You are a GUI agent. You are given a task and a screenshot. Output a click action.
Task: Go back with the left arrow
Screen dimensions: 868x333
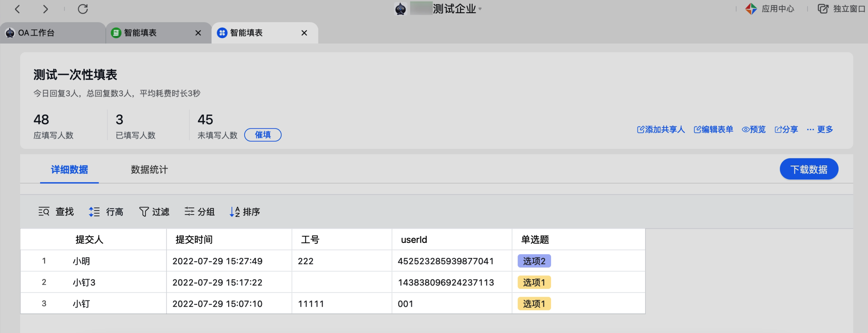point(18,9)
